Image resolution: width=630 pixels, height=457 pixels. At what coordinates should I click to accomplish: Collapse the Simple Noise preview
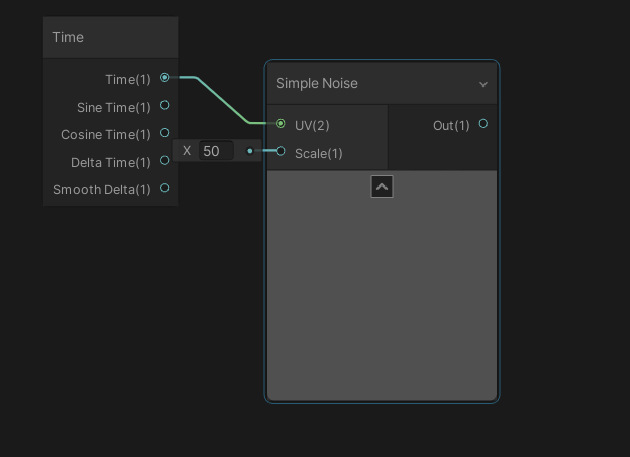point(381,187)
